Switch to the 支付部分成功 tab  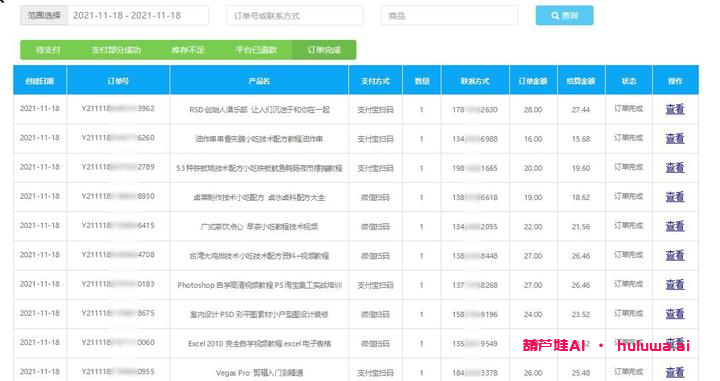[116, 50]
